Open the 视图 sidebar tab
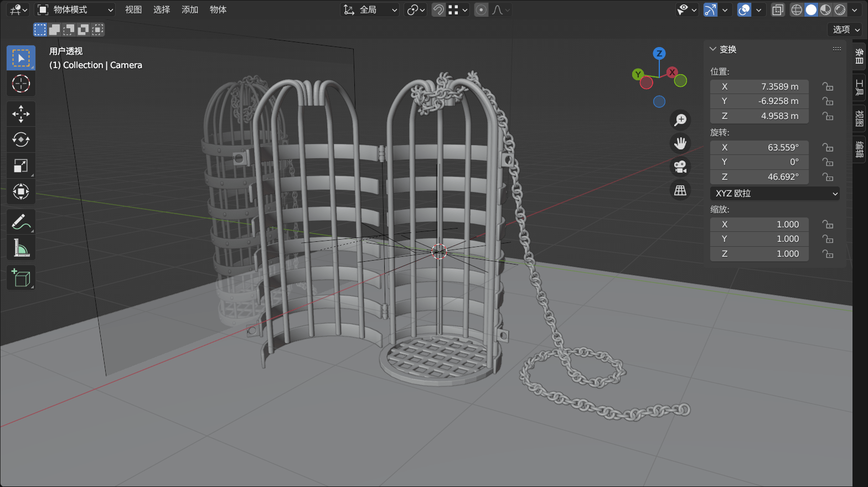 tap(859, 118)
